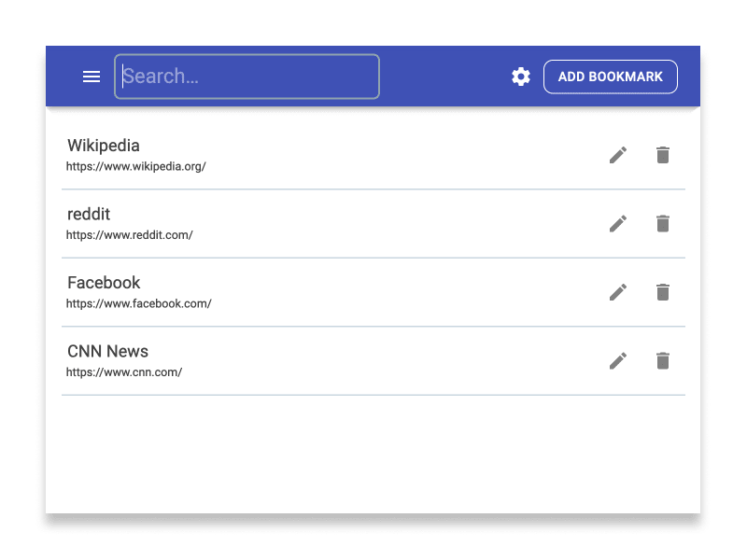Screen dimensions: 747x560
Task: Click the https://www.reddit.com/ URL
Action: (x=129, y=235)
